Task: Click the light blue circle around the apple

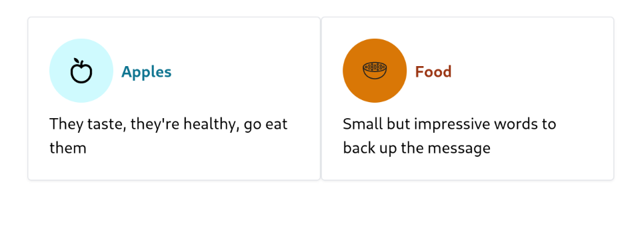Action: 81,71
